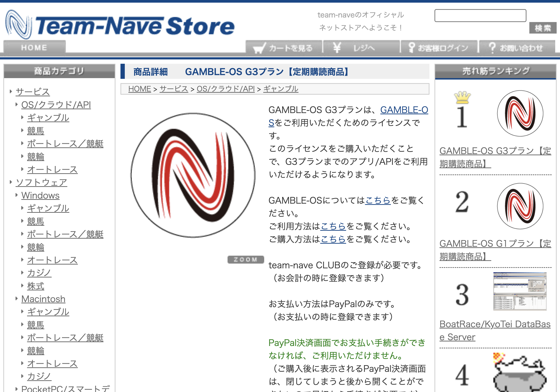Screen dimensions: 560x392
Task: Open rank 2 GAMBLE-OS G1 logo thumbnail
Action: [520, 206]
